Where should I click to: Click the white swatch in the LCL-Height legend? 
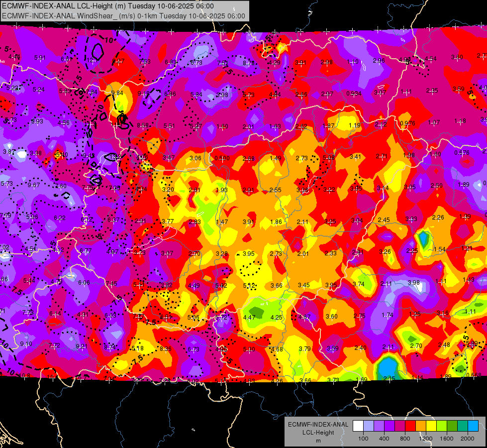[x=358, y=426]
